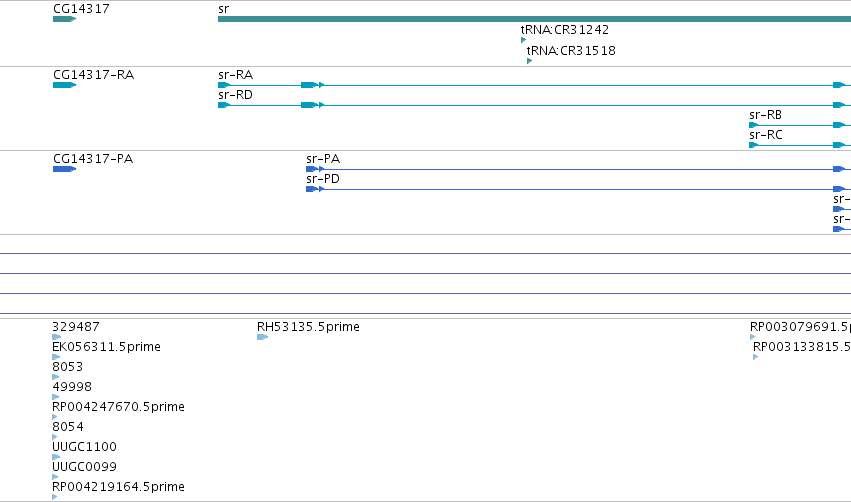The width and height of the screenshot is (851, 502).
Task: Select the sr-RA transcript's second exon block
Action: click(309, 85)
